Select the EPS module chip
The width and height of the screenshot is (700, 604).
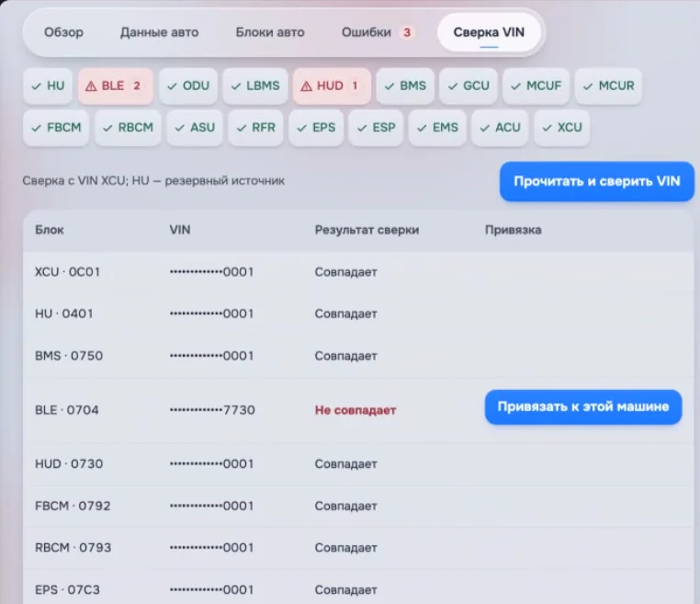pos(316,128)
